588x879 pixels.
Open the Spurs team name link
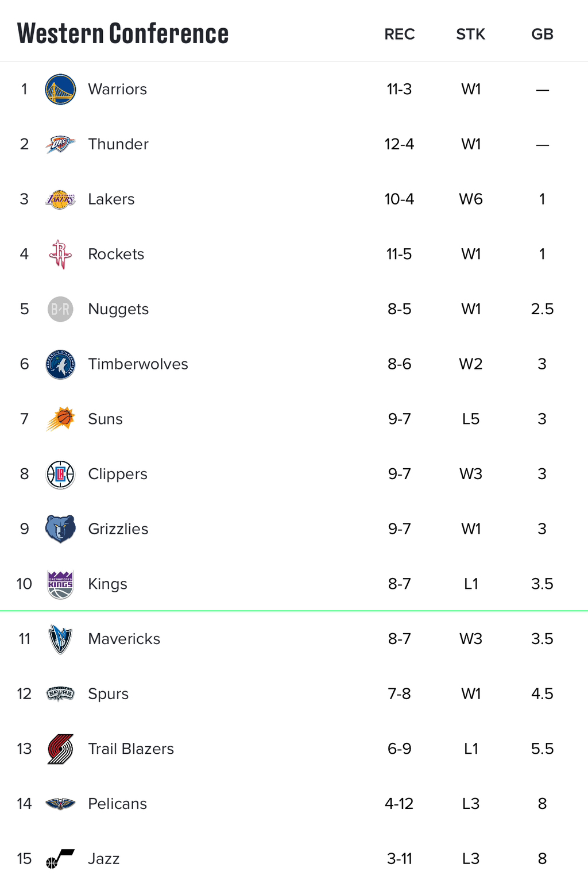pos(108,694)
